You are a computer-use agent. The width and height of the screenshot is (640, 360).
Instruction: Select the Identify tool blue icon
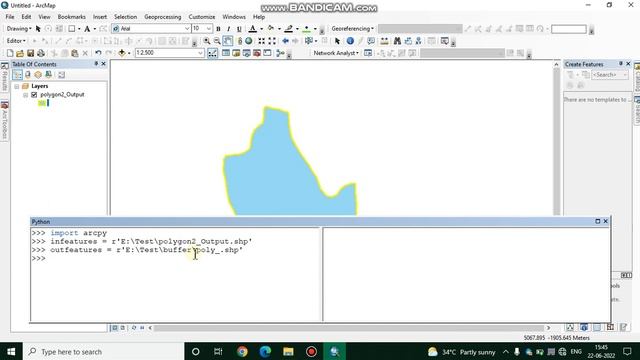[x=350, y=41]
